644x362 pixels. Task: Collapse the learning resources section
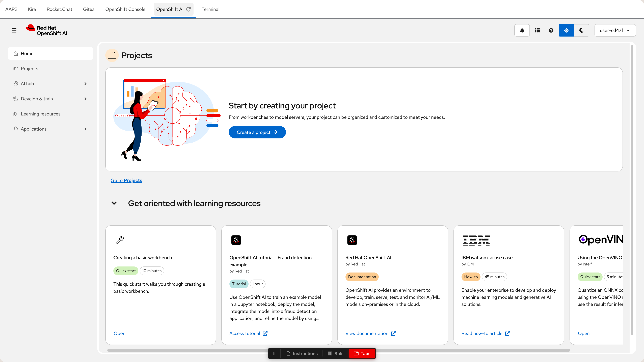pyautogui.click(x=114, y=203)
